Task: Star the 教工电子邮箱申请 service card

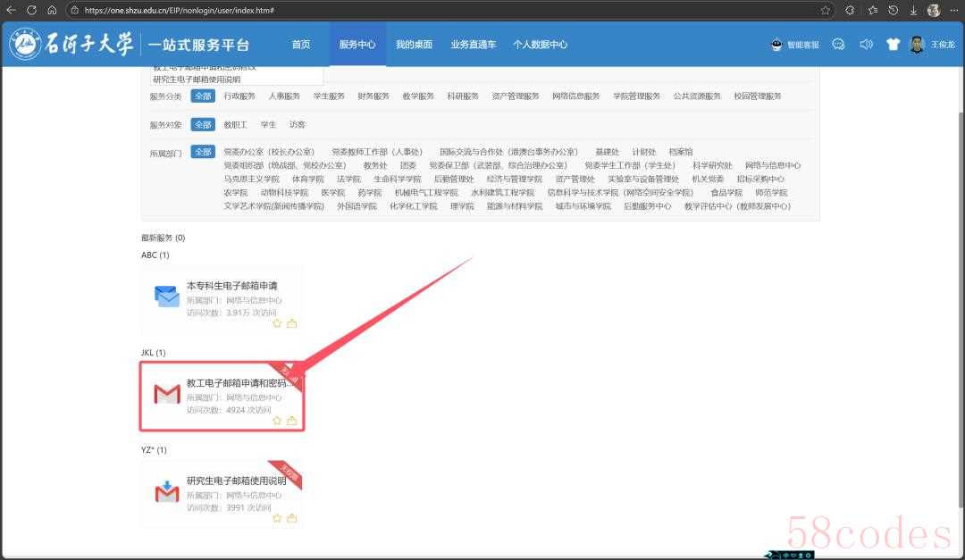Action: pyautogui.click(x=277, y=421)
